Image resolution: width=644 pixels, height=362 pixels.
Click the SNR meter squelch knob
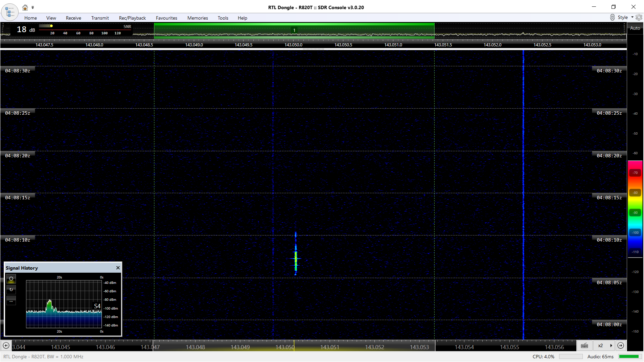[x=51, y=26]
